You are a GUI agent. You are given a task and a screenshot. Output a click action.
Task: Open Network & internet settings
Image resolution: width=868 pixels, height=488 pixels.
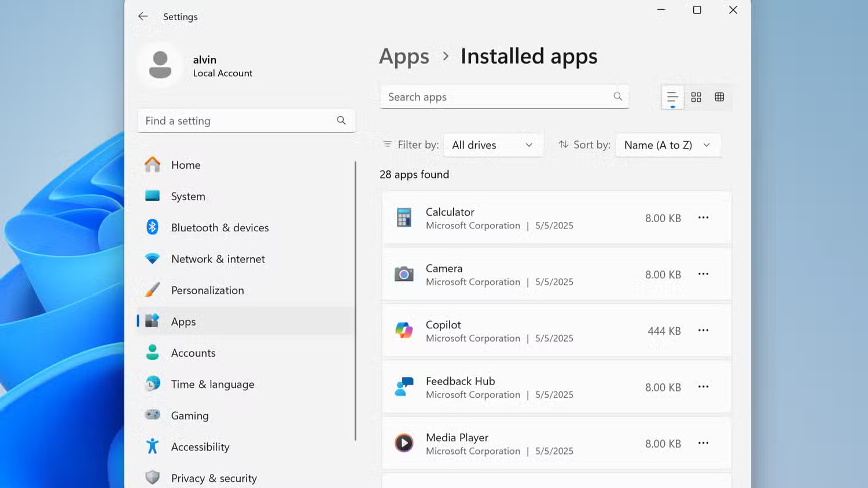point(218,259)
